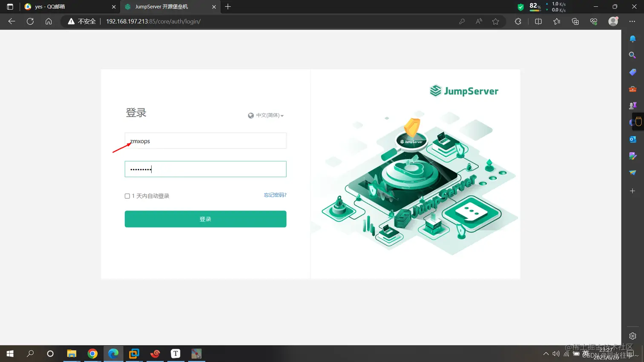This screenshot has width=644, height=362.
Task: Show hidden system tray icons
Action: tap(546, 353)
